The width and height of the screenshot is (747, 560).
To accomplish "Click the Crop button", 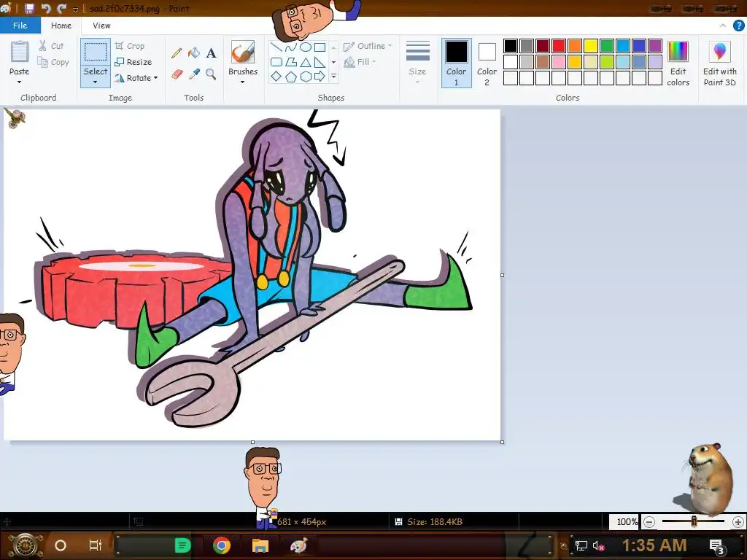I will coord(129,46).
